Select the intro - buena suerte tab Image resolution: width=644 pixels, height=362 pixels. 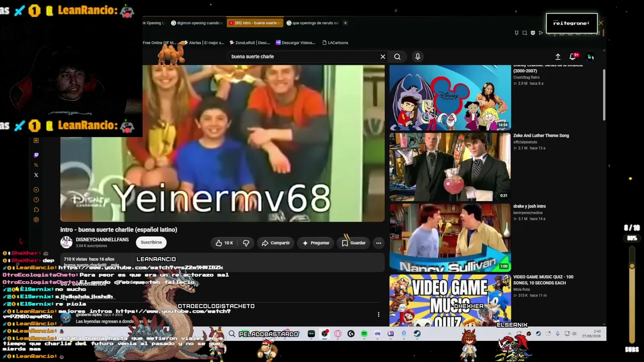coord(255,23)
